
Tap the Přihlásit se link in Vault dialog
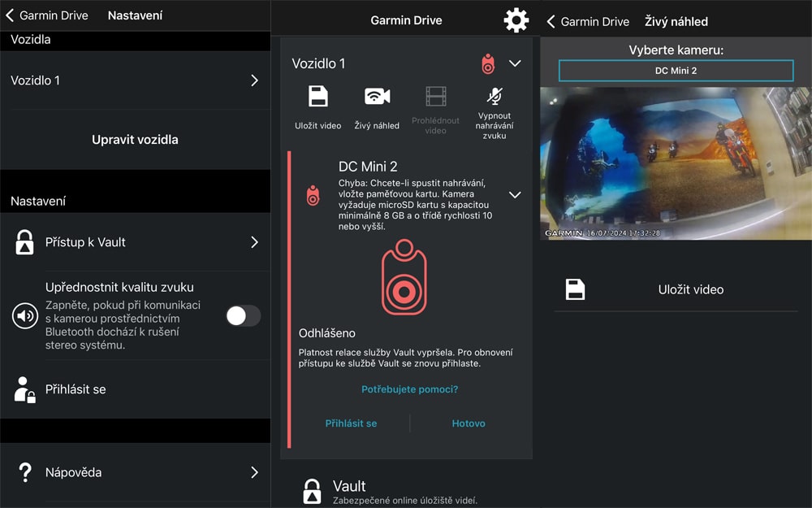coord(351,423)
